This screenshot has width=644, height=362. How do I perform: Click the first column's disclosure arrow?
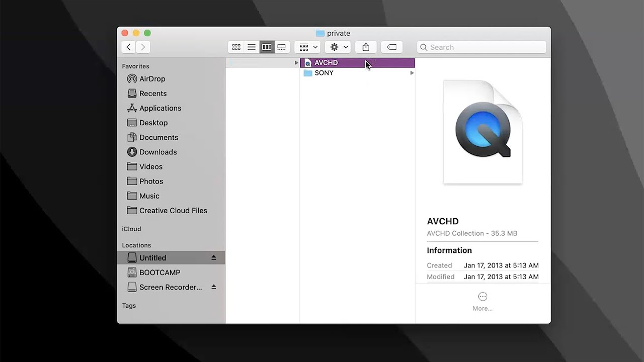pyautogui.click(x=296, y=63)
